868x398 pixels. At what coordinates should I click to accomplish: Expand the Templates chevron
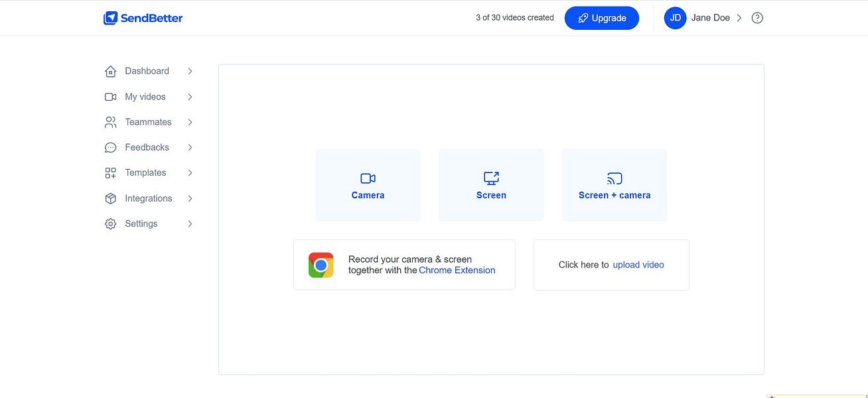[x=190, y=173]
